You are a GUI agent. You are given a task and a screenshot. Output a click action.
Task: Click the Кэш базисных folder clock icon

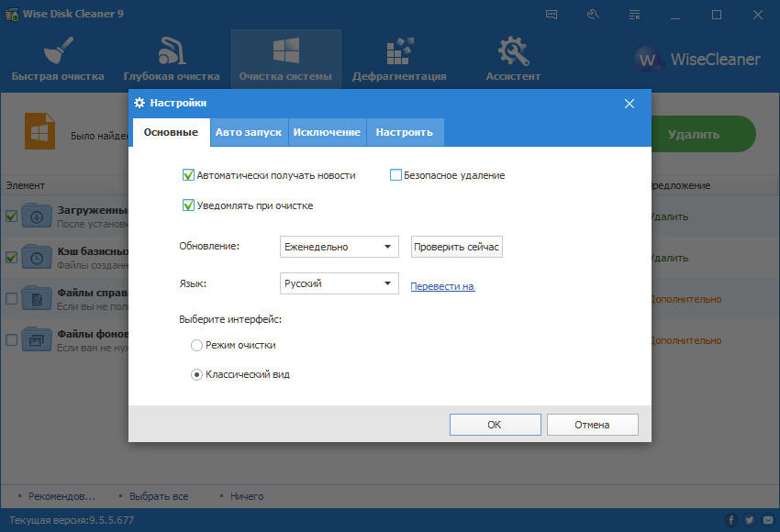pyautogui.click(x=37, y=257)
